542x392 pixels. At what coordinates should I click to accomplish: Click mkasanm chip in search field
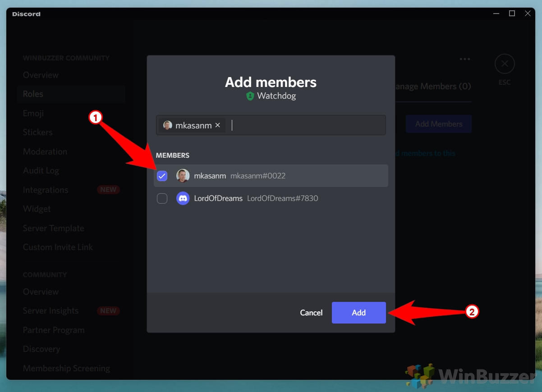(192, 125)
